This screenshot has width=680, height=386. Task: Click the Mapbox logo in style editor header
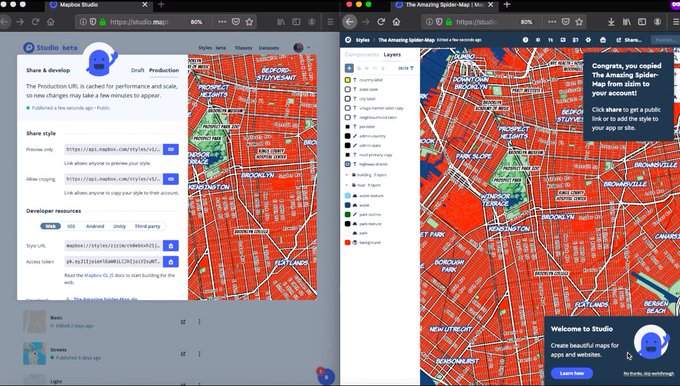click(x=348, y=40)
